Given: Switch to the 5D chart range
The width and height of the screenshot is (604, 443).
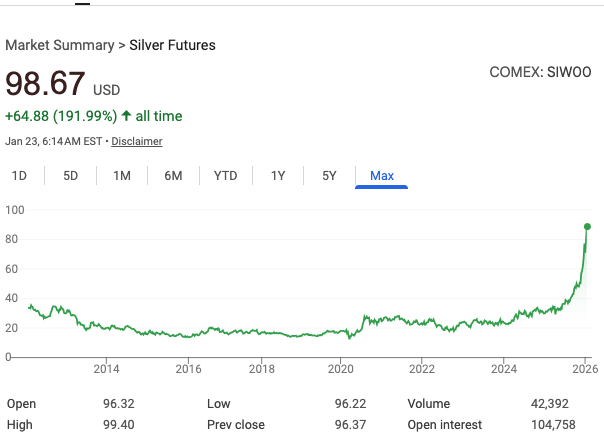Looking at the screenshot, I should pyautogui.click(x=71, y=176).
